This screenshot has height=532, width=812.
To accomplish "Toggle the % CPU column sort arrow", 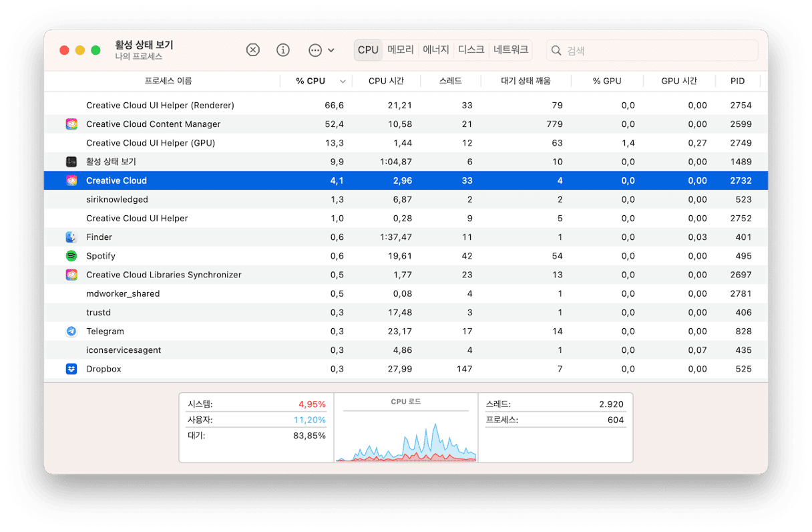I will point(343,82).
